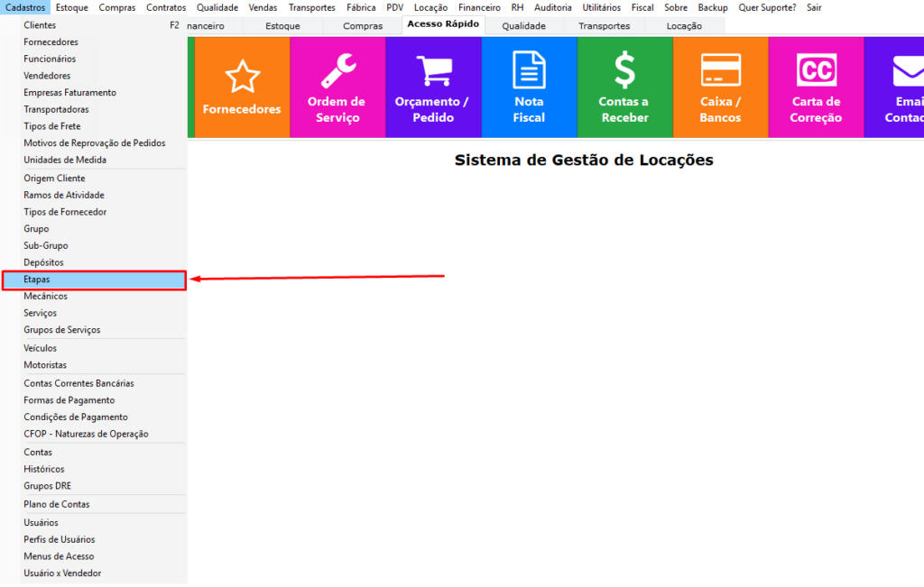Select Mecânicos from the dropdown list
The width and height of the screenshot is (924, 587).
tap(45, 296)
